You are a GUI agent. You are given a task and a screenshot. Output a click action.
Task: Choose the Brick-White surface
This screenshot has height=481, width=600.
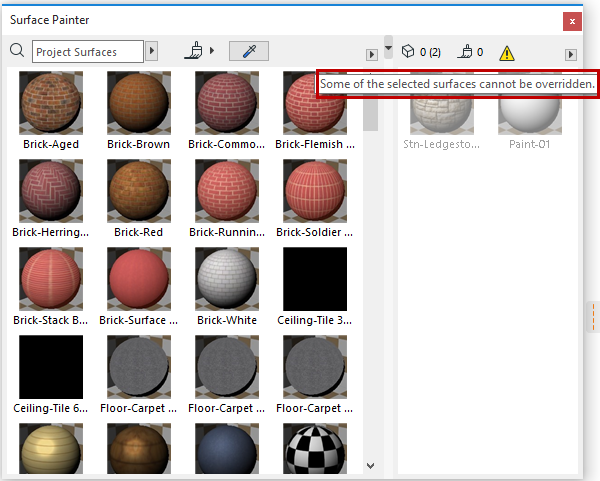coord(227,277)
